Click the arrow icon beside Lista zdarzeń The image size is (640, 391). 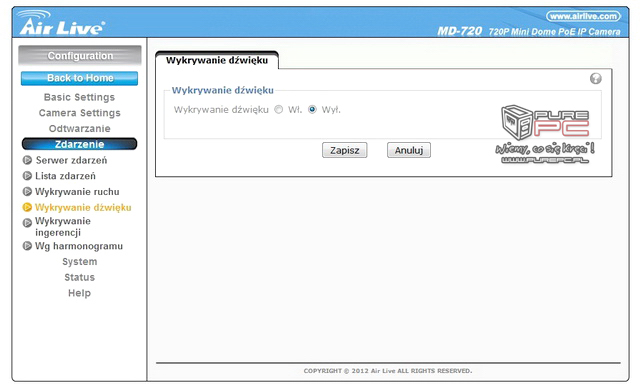(27, 176)
